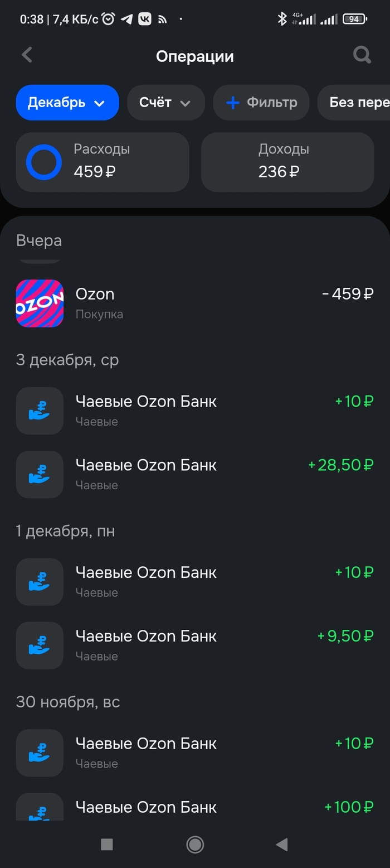Expand the Декабрь month dropdown
Screen dimensions: 390x868
click(67, 103)
